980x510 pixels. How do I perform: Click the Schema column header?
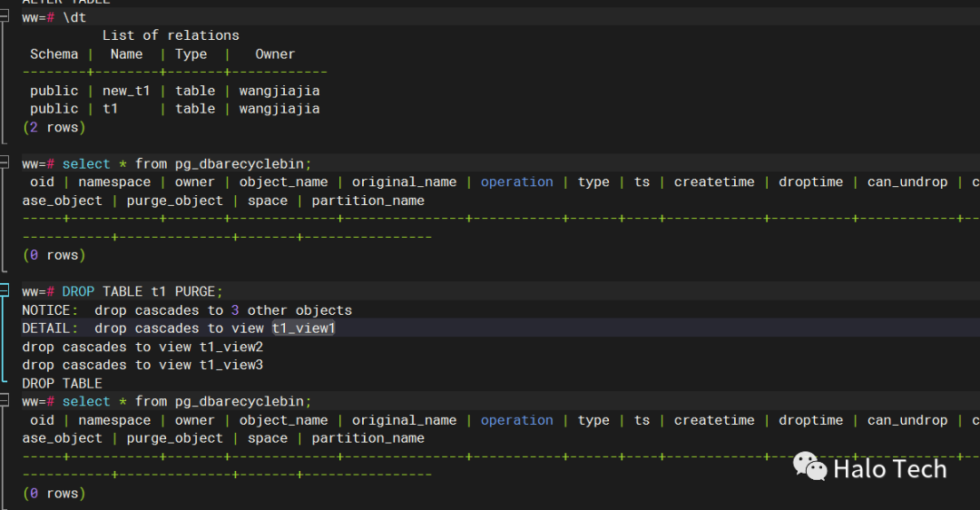click(x=54, y=54)
